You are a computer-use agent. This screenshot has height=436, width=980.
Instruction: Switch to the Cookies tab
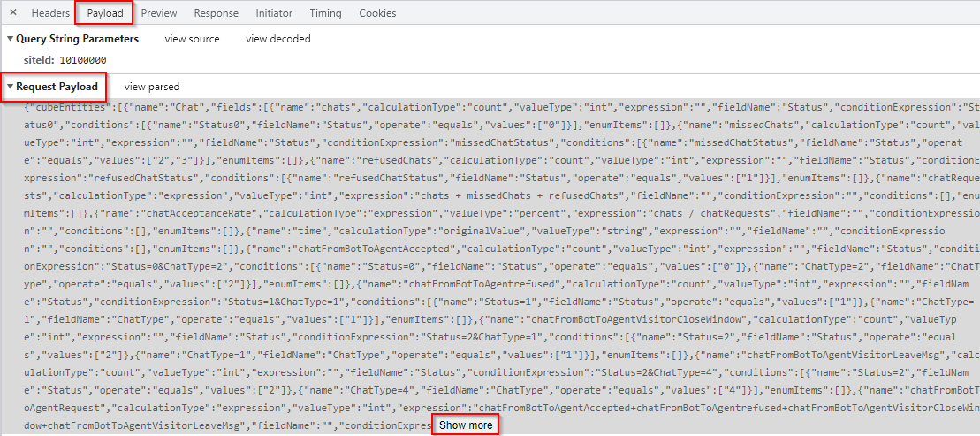pyautogui.click(x=376, y=12)
